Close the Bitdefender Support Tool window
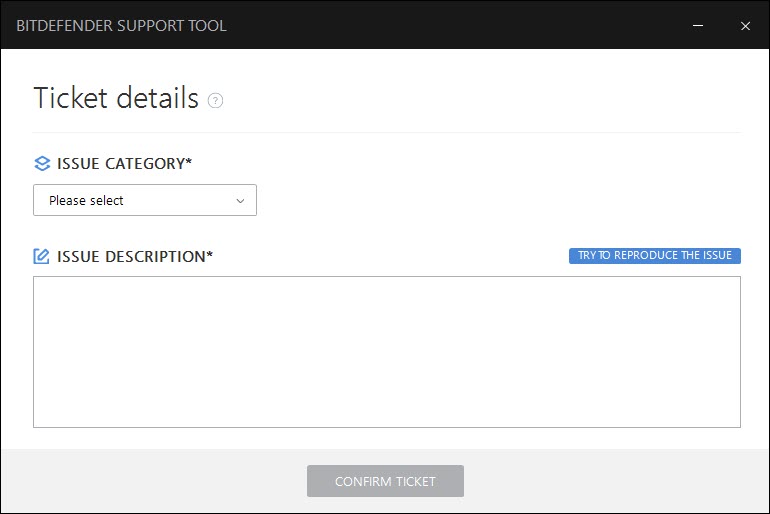The height and width of the screenshot is (514, 770). [745, 26]
